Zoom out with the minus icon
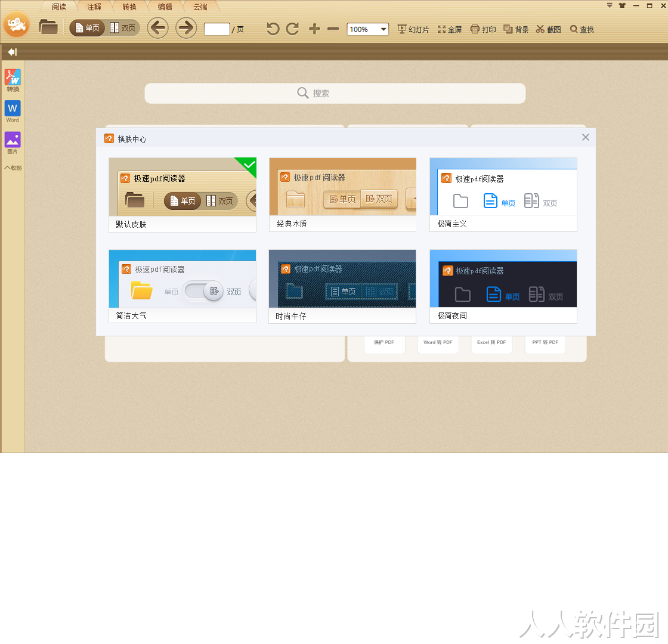 (333, 29)
